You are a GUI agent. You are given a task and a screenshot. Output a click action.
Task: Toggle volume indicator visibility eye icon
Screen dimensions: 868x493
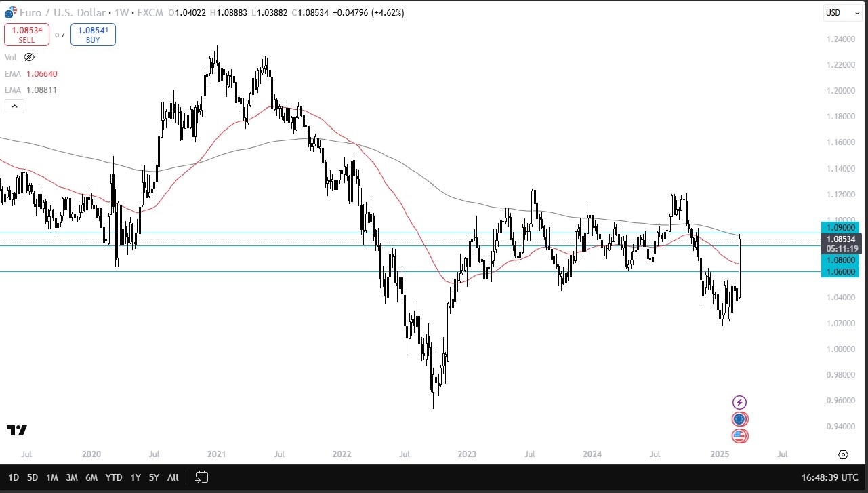[x=29, y=58]
